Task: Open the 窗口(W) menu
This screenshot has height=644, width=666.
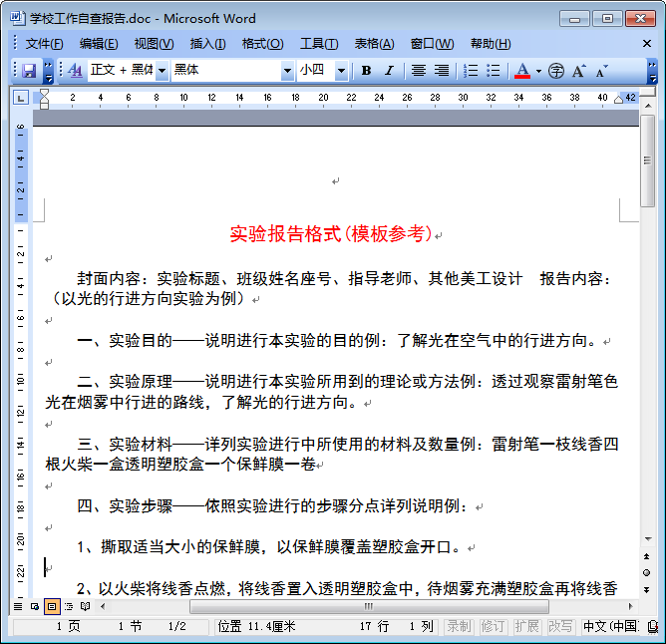Action: click(x=432, y=44)
